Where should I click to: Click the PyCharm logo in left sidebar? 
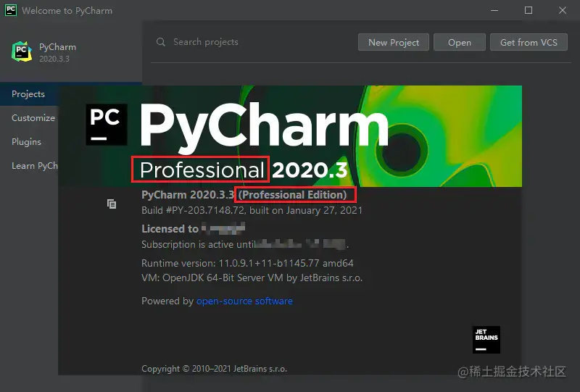(22, 51)
